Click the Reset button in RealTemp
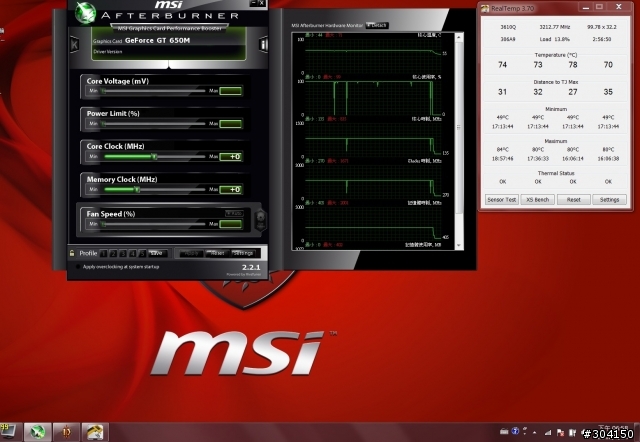The image size is (640, 442). [573, 200]
